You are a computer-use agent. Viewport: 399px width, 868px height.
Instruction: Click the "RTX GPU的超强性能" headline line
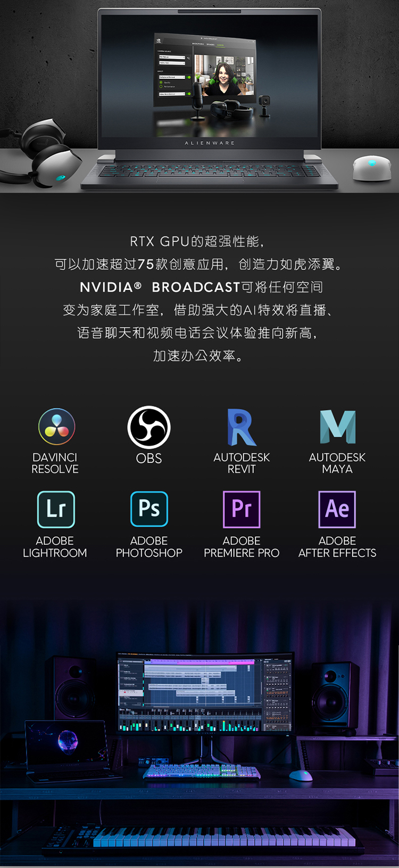(197, 242)
